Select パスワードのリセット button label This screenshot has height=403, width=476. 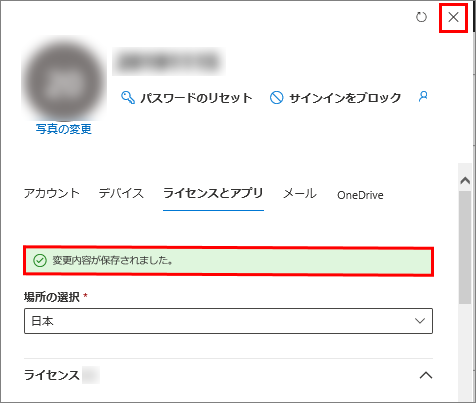196,98
